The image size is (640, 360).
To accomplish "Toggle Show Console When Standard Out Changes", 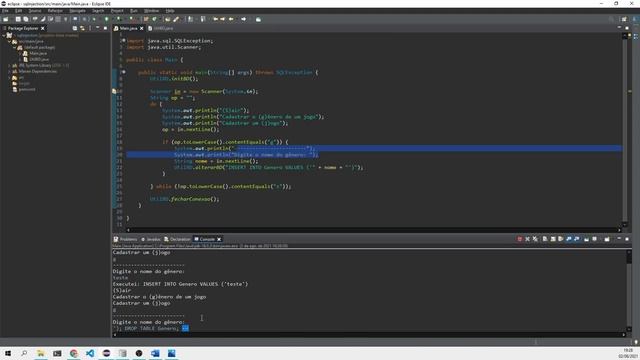I will click(x=569, y=239).
